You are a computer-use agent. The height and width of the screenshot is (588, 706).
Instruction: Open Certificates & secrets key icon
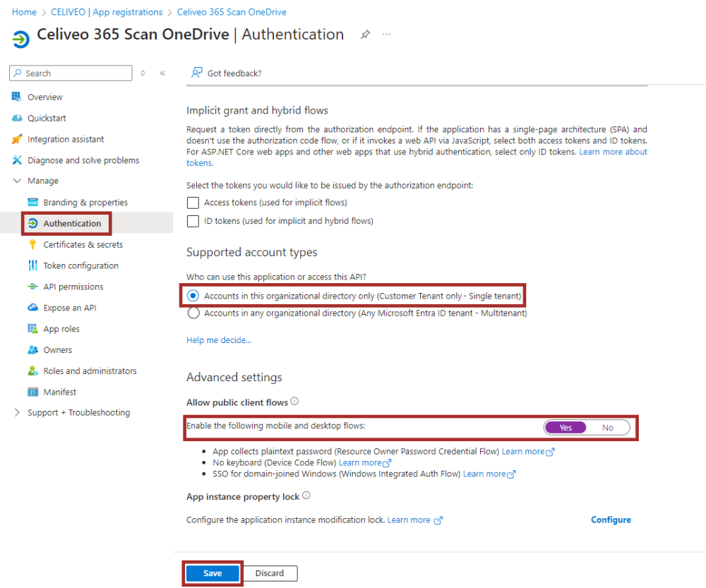tap(32, 245)
